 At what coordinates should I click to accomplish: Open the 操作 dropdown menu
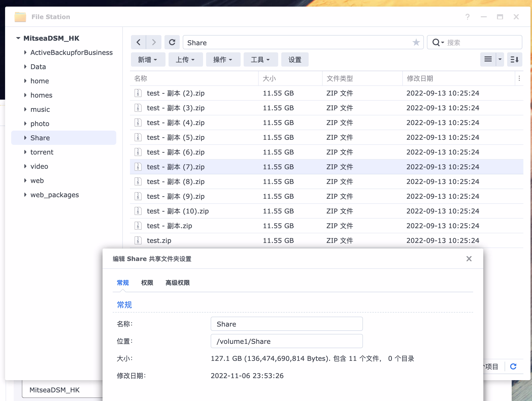coord(223,60)
